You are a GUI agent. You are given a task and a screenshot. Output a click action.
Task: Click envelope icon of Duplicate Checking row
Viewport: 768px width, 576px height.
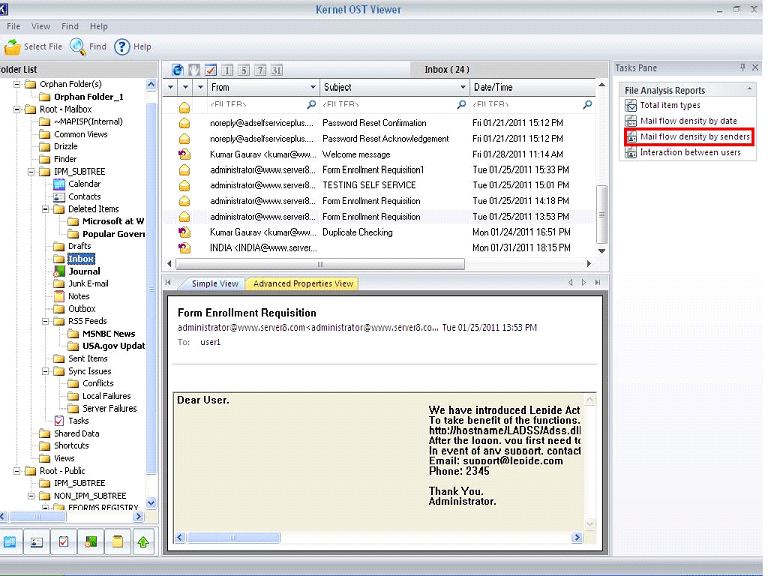click(x=185, y=232)
